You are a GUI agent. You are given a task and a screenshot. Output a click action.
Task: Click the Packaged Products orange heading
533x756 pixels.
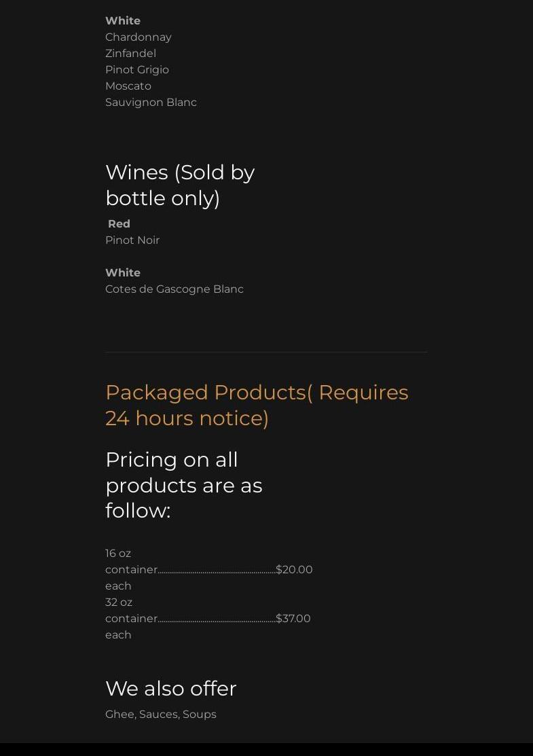257,405
